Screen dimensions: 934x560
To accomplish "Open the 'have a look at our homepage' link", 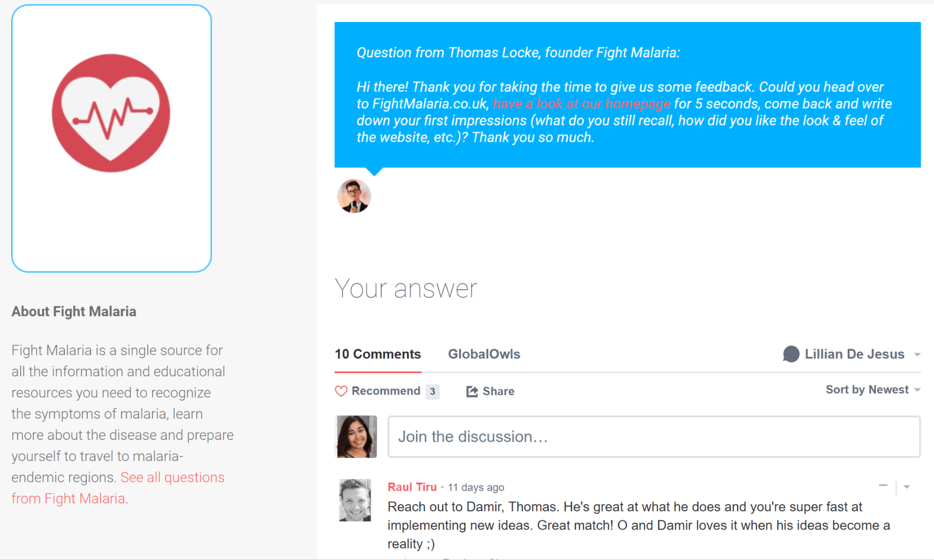I will [x=581, y=104].
